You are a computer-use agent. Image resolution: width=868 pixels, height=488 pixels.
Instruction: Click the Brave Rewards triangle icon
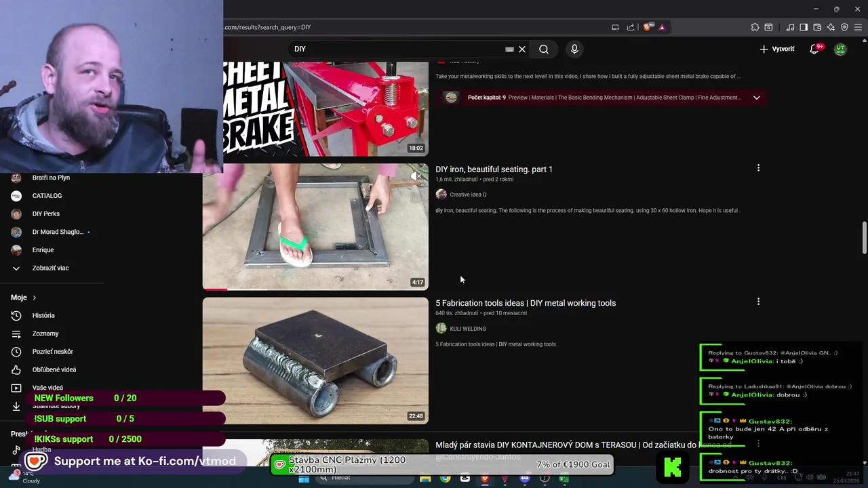662,27
